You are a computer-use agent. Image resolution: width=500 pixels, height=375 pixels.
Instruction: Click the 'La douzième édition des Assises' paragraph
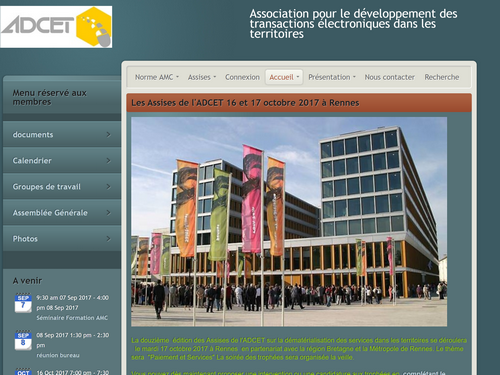click(299, 349)
